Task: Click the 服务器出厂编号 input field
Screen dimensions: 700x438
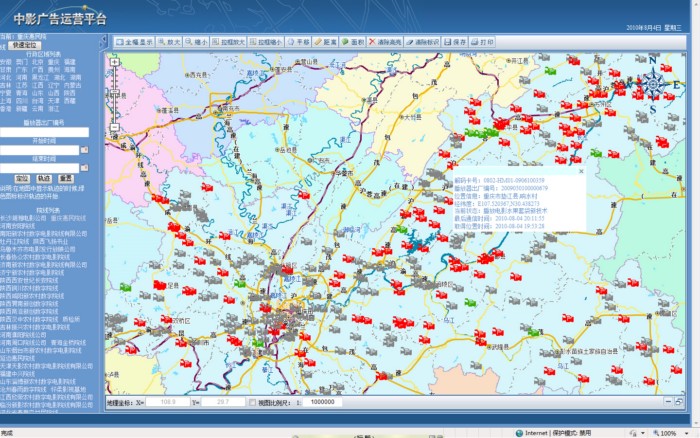Action: (x=44, y=132)
